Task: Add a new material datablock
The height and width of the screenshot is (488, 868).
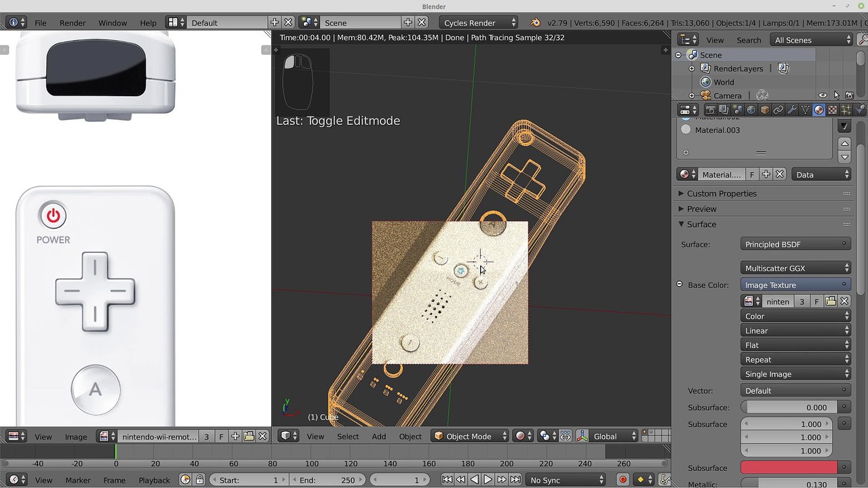Action: pyautogui.click(x=766, y=174)
